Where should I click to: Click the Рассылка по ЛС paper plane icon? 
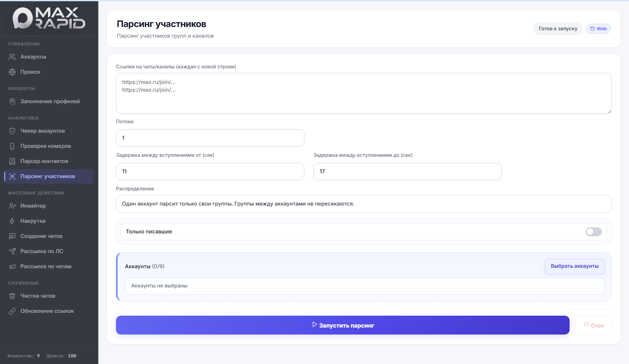pos(12,251)
